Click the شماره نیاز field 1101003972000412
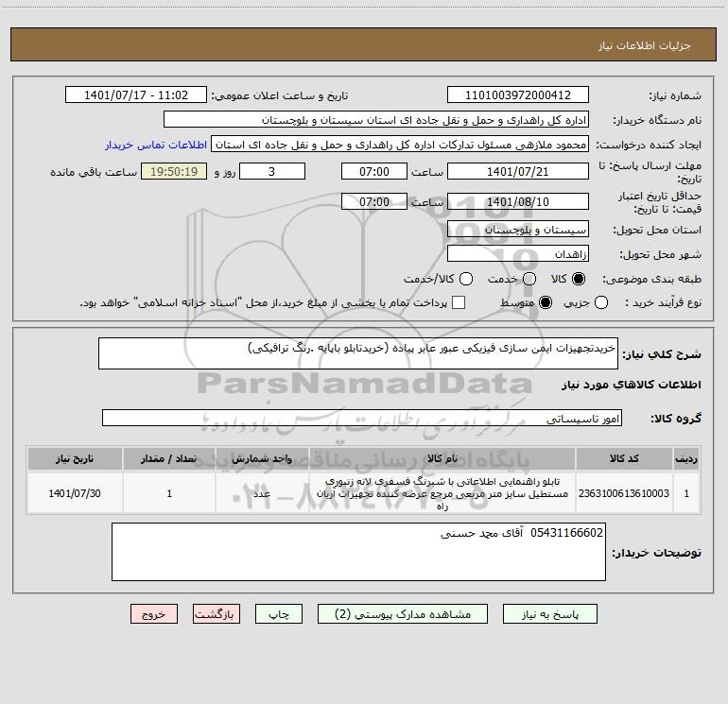Screen dimensions: 728x704 (518, 95)
